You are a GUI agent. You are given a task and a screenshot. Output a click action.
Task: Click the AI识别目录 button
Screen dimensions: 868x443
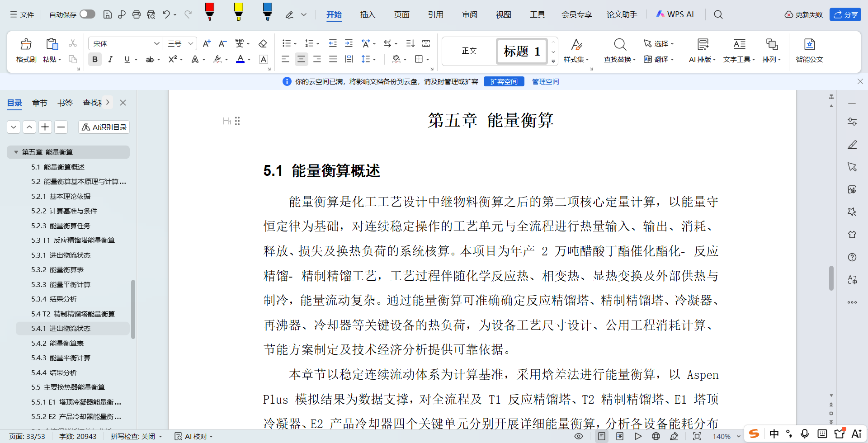click(x=104, y=127)
